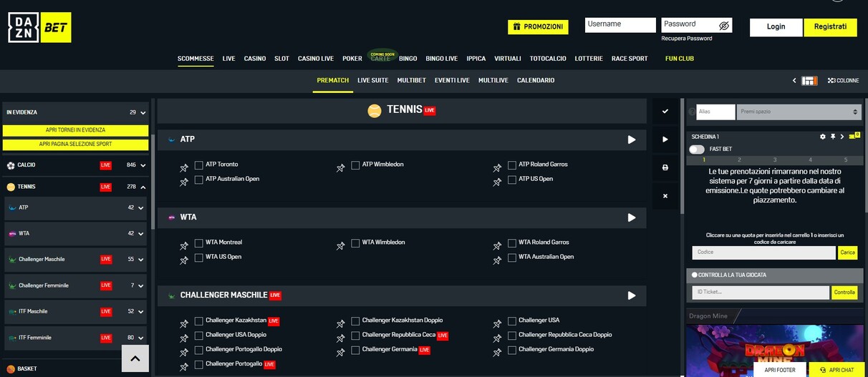Expand ATP in the sidebar

pos(75,207)
